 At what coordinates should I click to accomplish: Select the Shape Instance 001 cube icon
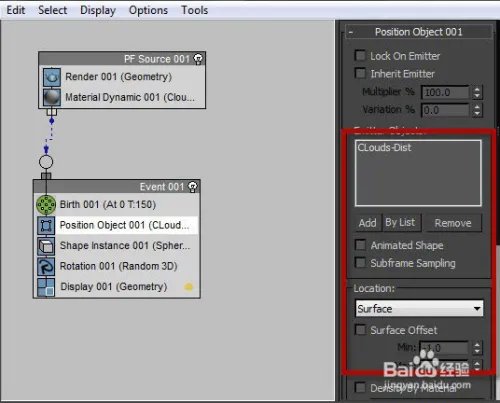tap(46, 246)
